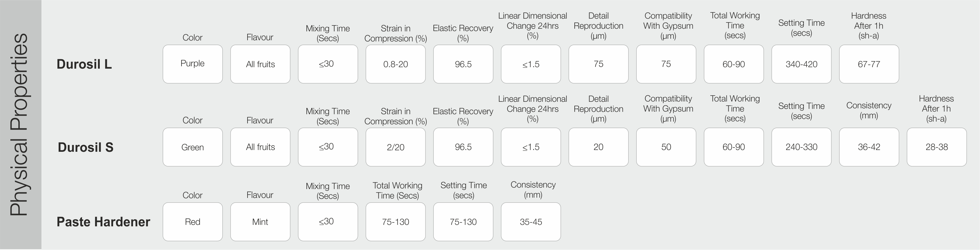980x250 pixels.
Task: Click Paste Hardener consistency 35-45 box
Action: point(531,222)
